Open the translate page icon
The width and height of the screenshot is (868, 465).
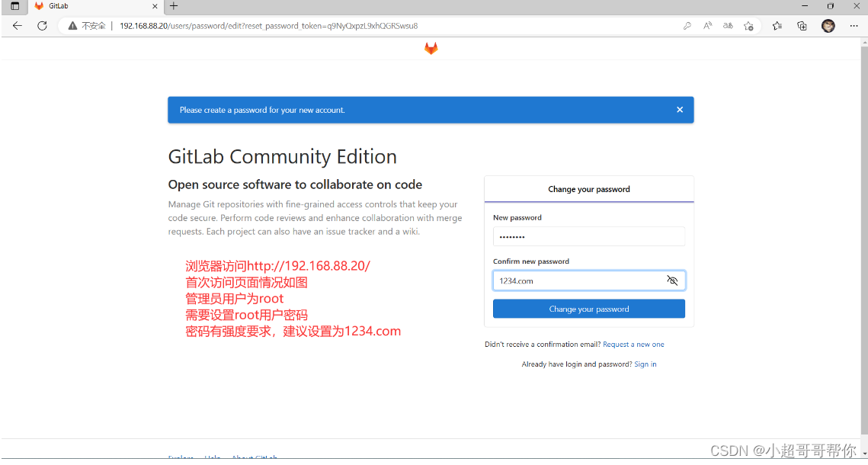[728, 25]
